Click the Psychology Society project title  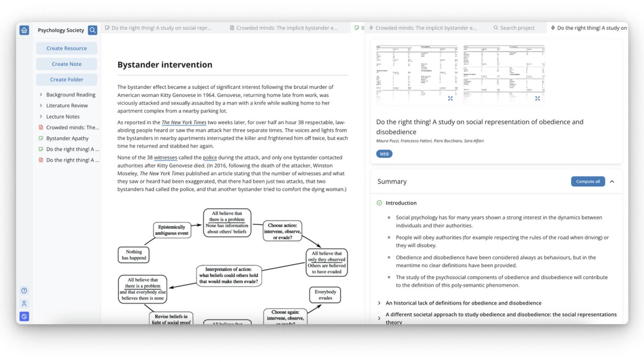tap(61, 30)
